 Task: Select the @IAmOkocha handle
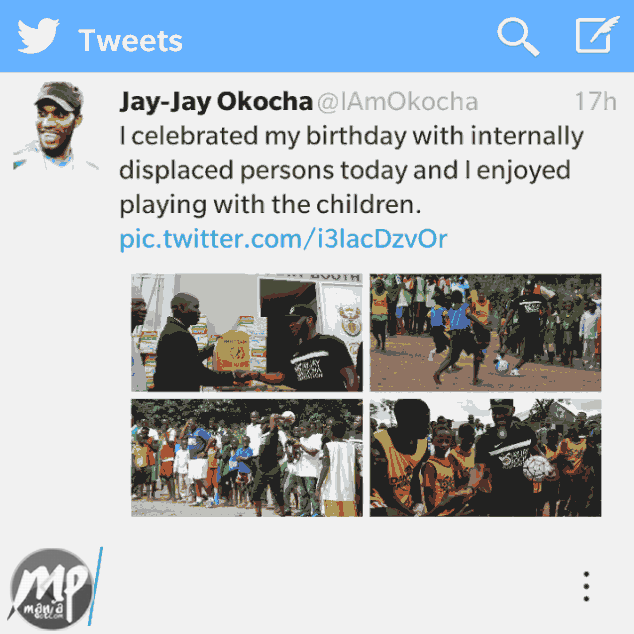pos(397,102)
